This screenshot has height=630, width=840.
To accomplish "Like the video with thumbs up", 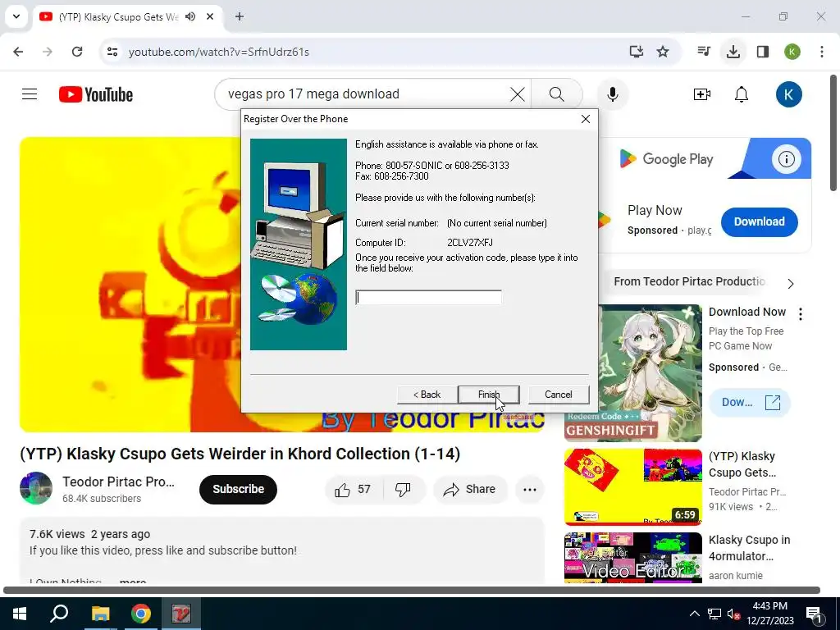I will [x=353, y=489].
